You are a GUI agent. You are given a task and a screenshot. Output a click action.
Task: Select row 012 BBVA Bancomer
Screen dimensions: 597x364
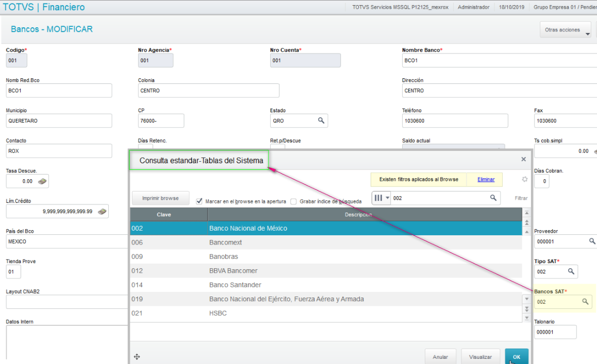pos(326,270)
